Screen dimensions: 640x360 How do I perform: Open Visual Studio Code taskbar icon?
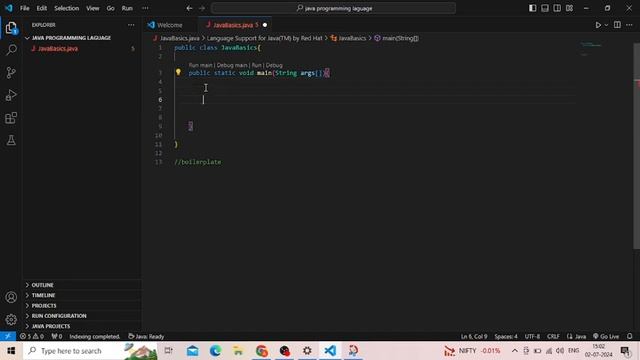[330, 351]
